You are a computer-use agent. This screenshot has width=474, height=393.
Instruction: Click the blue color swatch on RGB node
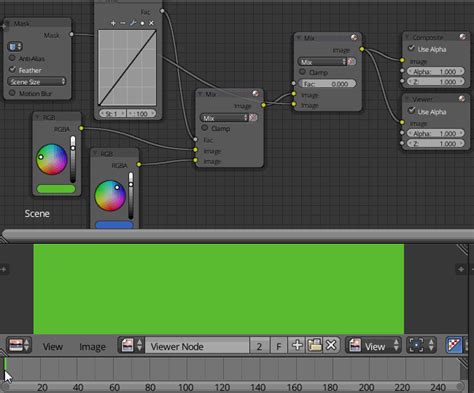pos(114,224)
